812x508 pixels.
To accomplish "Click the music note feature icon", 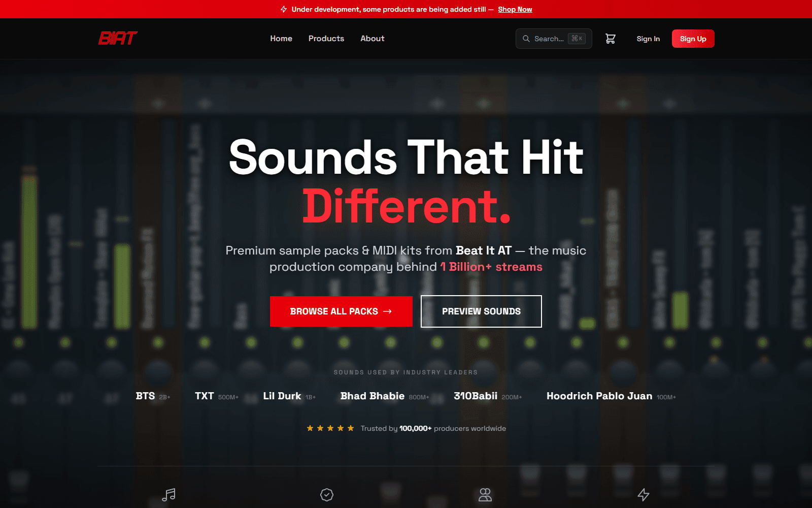I will pyautogui.click(x=168, y=495).
